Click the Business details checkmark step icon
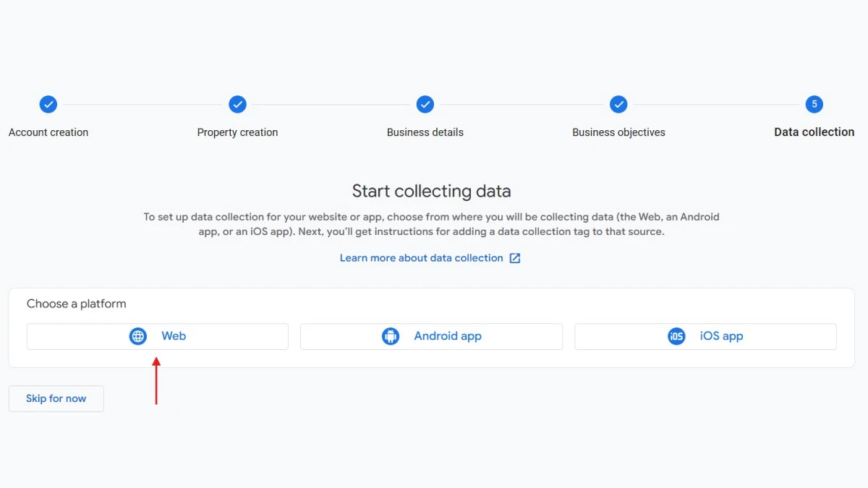The height and width of the screenshot is (488, 868). [425, 104]
